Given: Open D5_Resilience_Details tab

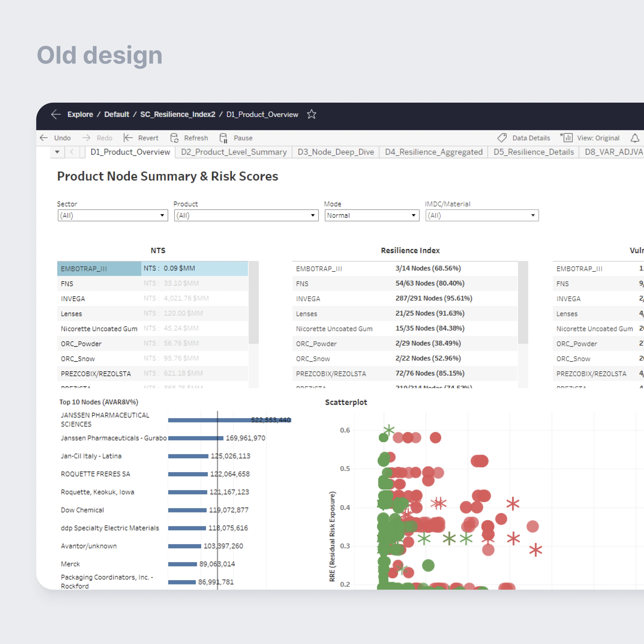Looking at the screenshot, I should pos(533,152).
